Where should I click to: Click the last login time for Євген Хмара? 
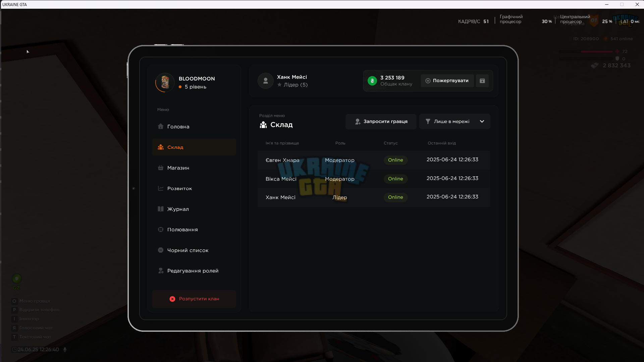click(452, 160)
